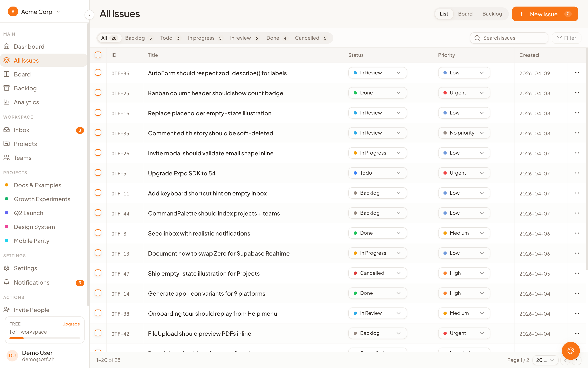
Task: Collapse the sidebar with the arrow button
Action: 89,15
